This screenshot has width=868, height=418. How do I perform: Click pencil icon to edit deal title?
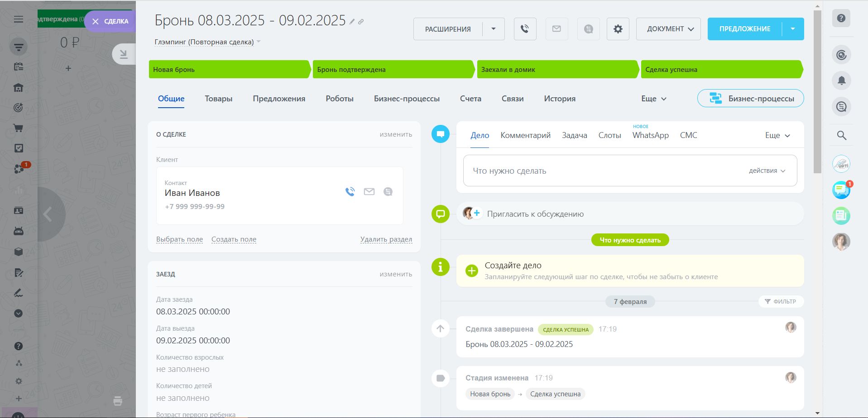pos(352,22)
